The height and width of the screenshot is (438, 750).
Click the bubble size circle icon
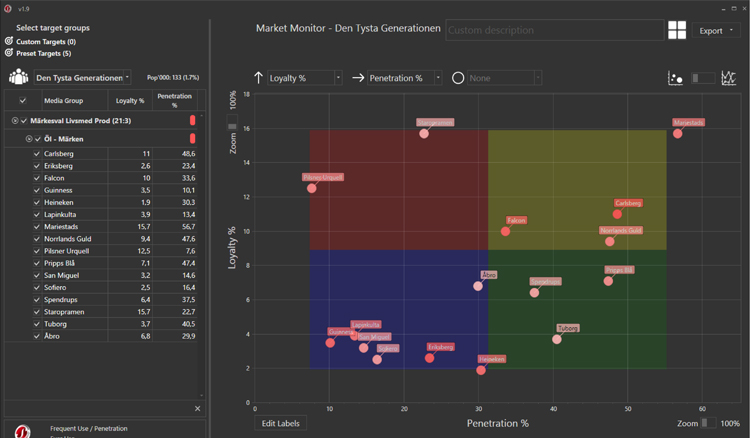coord(458,77)
